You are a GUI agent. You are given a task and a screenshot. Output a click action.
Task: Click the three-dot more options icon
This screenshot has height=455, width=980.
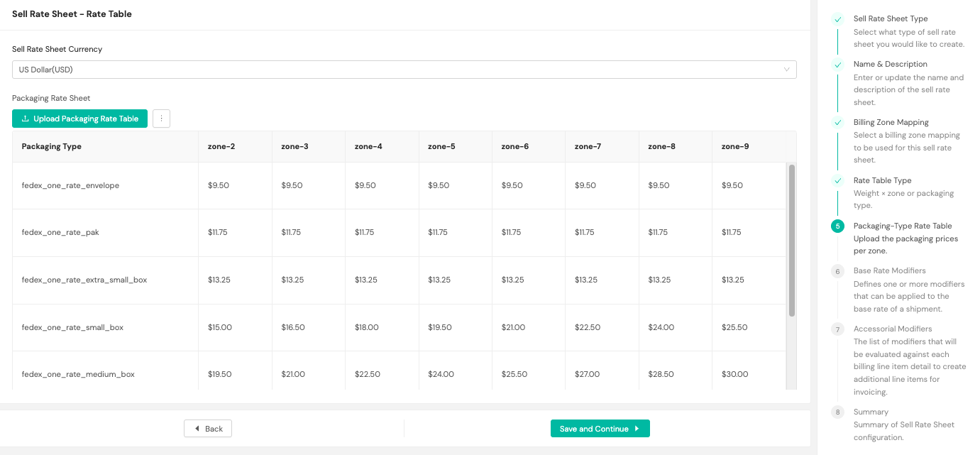[x=161, y=119]
